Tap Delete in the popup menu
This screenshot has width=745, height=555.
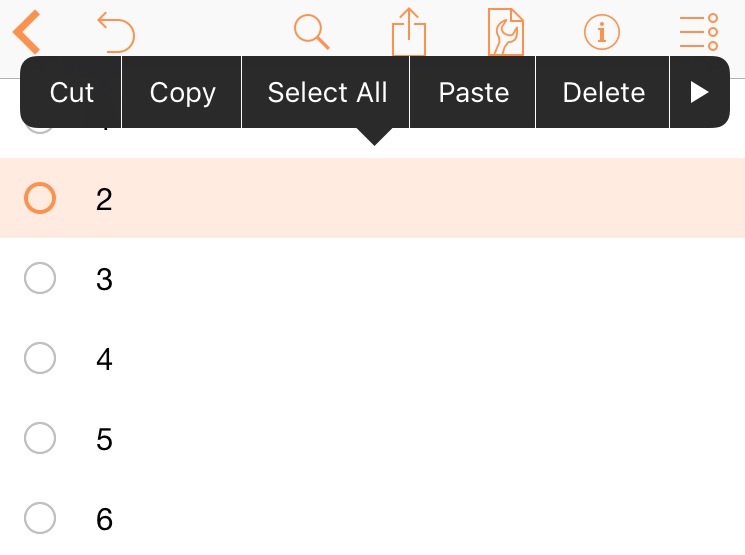click(603, 92)
